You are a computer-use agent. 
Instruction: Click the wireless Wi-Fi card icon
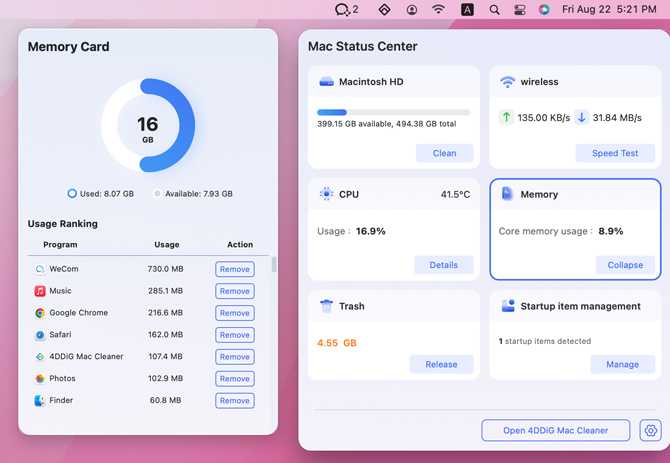[508, 82]
